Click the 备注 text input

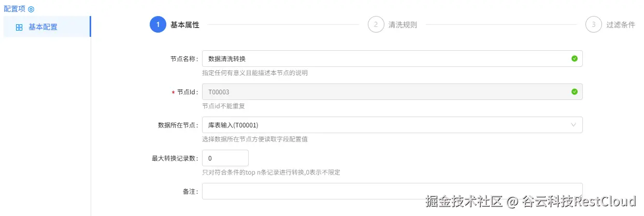coord(392,191)
